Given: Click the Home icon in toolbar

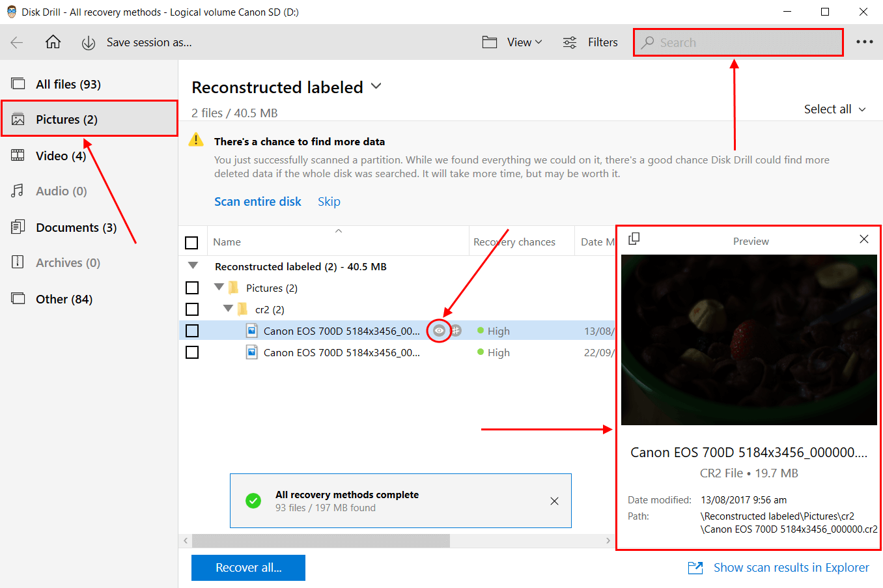Looking at the screenshot, I should pos(53,42).
